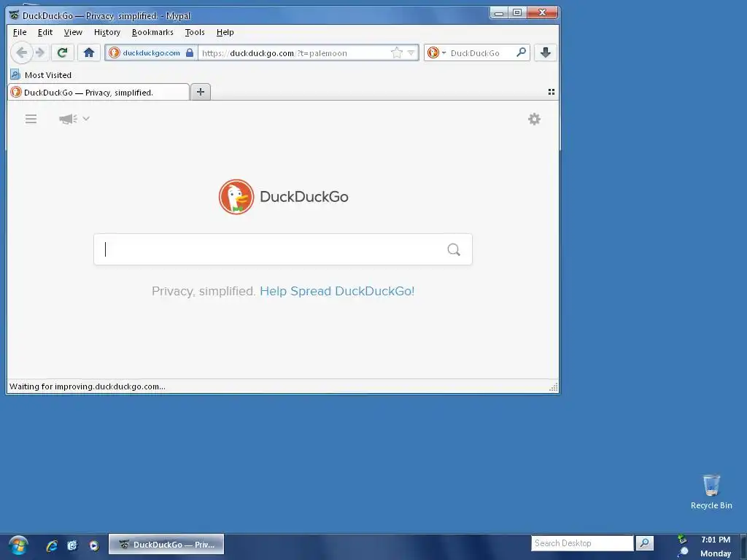Click the window resize grip in status bar
Screen dimensions: 747x560
[554, 387]
